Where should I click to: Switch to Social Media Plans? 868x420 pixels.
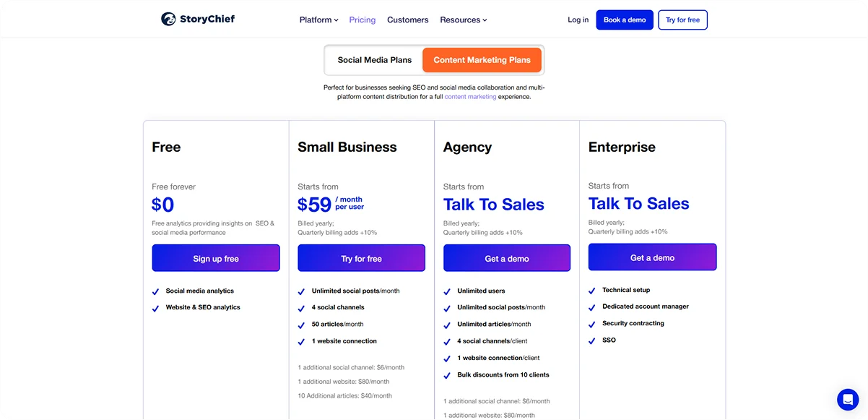click(374, 60)
